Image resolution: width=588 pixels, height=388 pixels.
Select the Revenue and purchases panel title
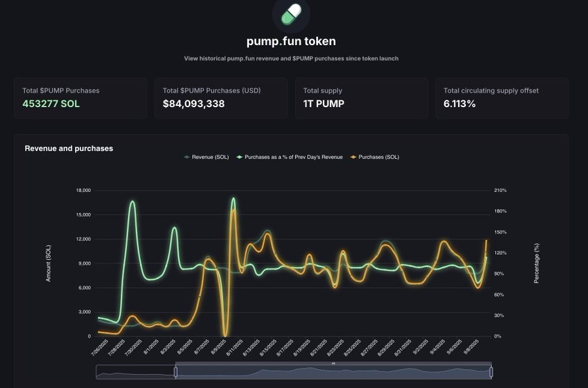click(69, 148)
